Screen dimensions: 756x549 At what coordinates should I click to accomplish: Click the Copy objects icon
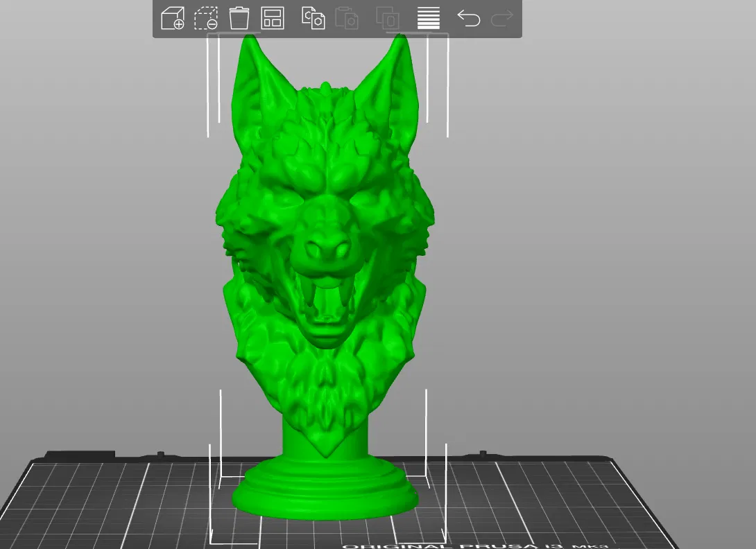pyautogui.click(x=313, y=18)
